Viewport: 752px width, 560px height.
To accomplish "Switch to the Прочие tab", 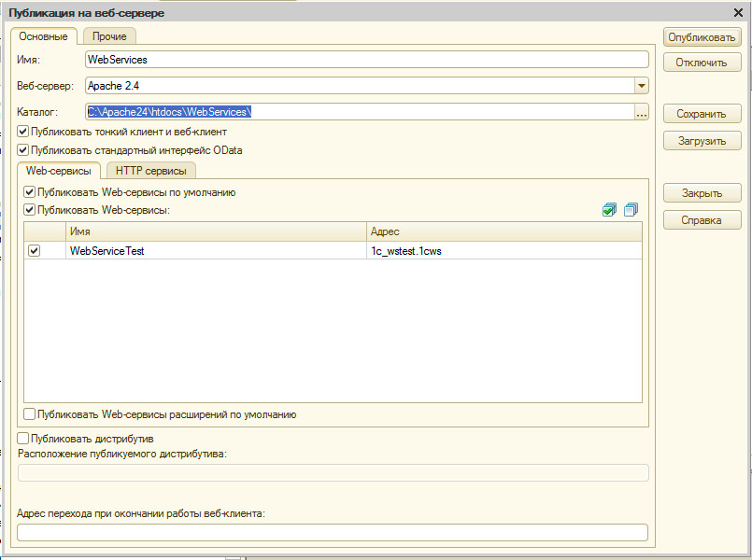I will pos(109,36).
